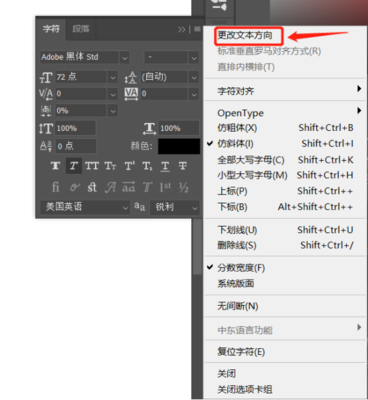368x400 pixels.
Task: Click the fi standard ligatures icon
Action: coord(56,187)
